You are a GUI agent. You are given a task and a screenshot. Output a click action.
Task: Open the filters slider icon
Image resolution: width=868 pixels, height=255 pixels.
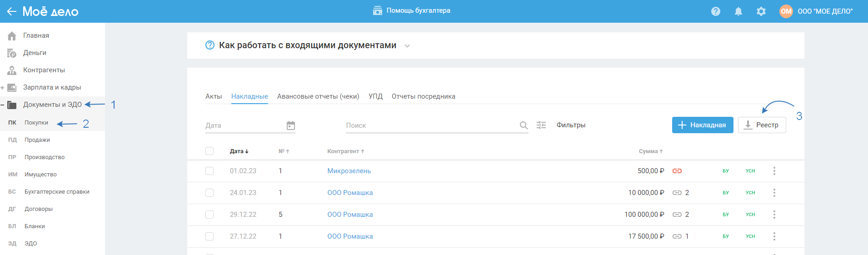point(541,125)
